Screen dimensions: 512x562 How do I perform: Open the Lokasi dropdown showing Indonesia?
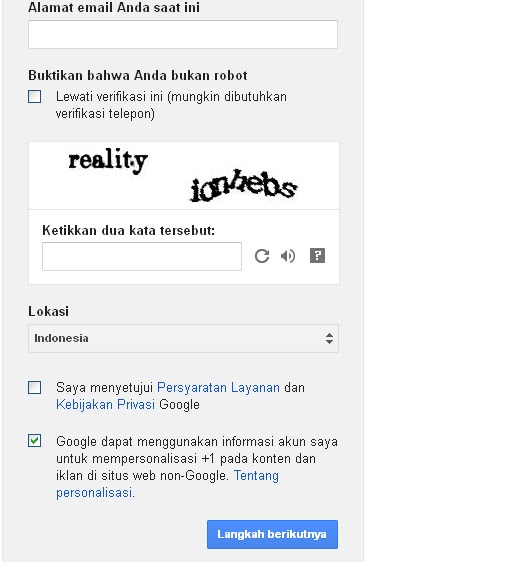click(x=183, y=338)
